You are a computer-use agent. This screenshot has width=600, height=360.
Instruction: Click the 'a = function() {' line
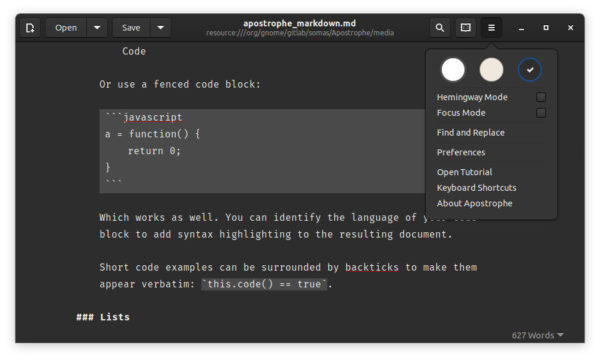tap(153, 134)
